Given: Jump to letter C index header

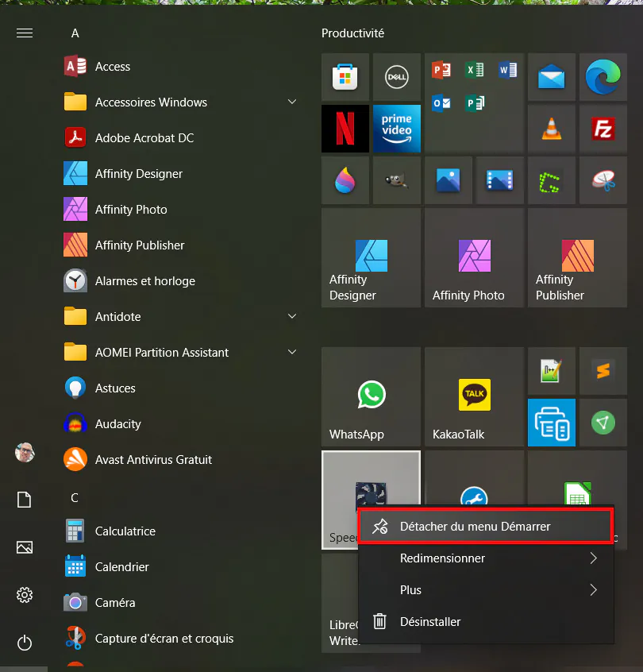Looking at the screenshot, I should [x=75, y=497].
